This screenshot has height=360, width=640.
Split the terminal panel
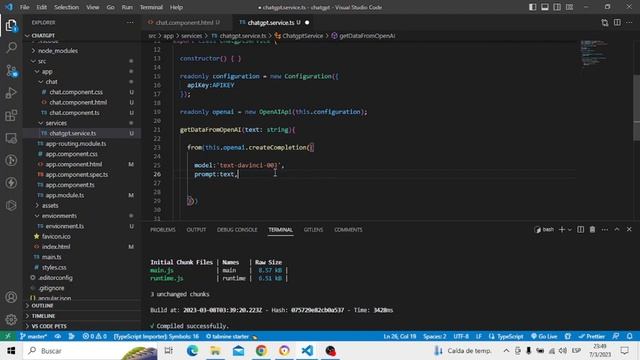[x=580, y=230]
